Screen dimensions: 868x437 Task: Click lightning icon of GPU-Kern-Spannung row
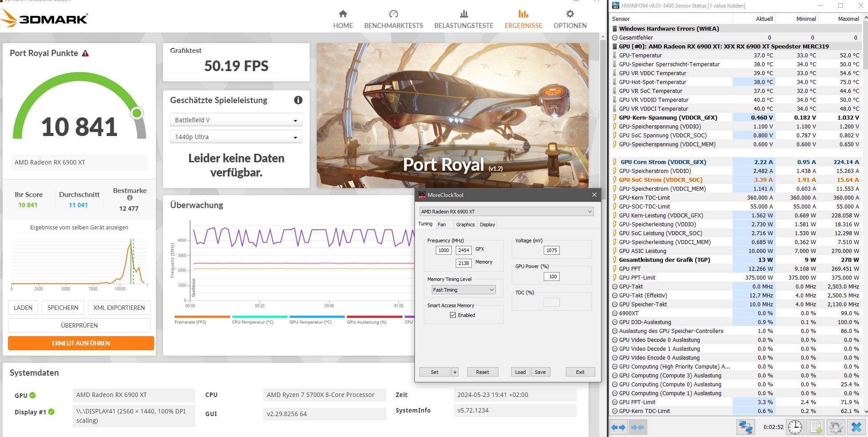pos(615,118)
